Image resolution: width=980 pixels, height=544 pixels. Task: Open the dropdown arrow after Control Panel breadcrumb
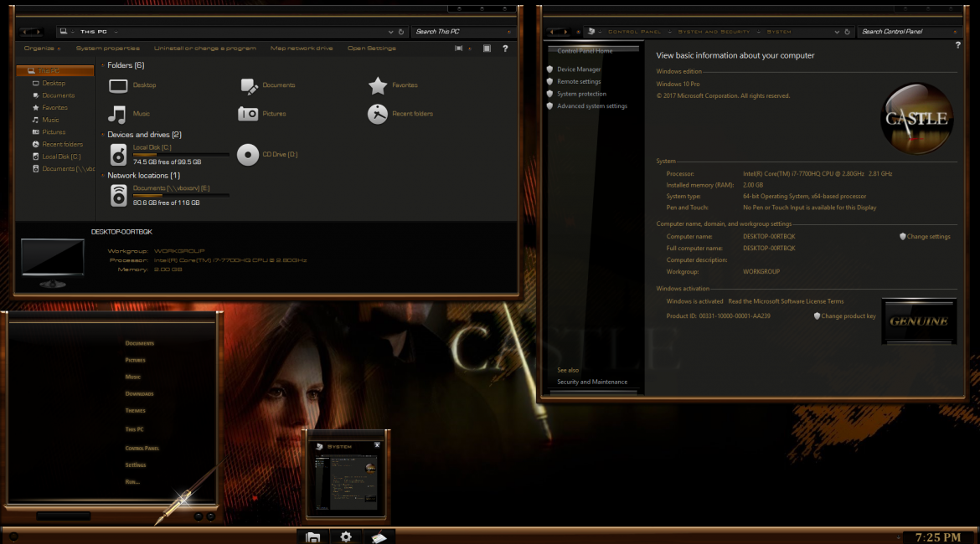[x=669, y=32]
